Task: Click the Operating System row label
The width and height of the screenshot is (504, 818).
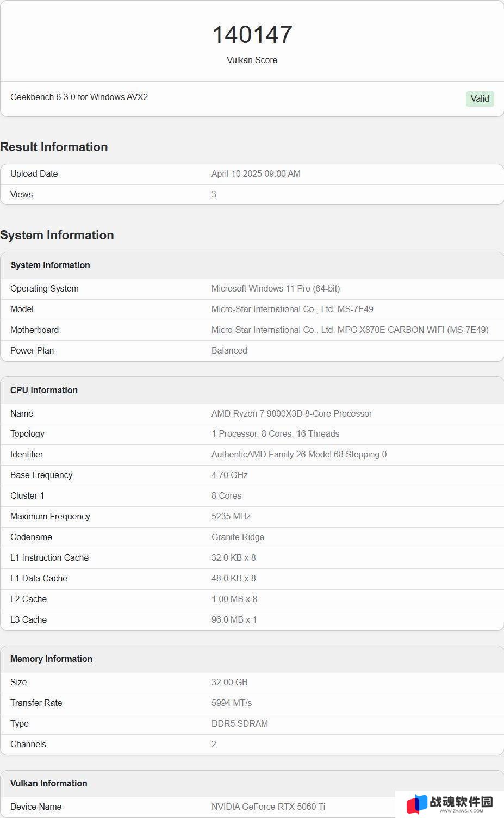Action: [45, 288]
